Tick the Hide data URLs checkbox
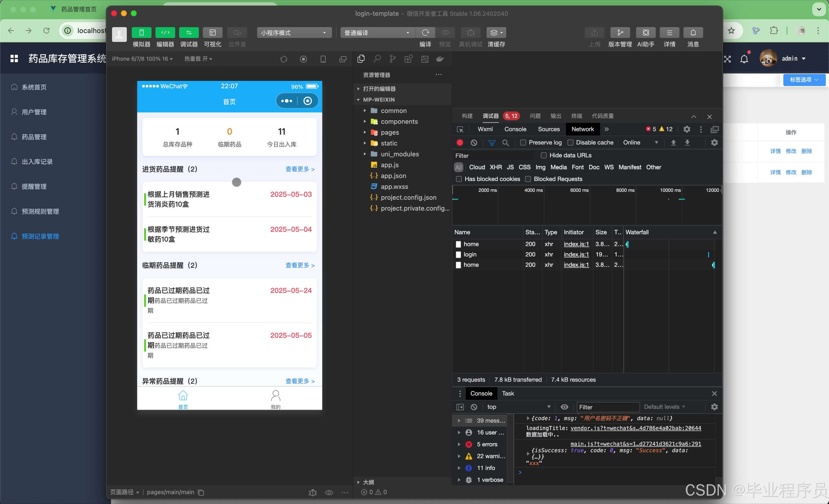The width and height of the screenshot is (829, 504). click(544, 155)
